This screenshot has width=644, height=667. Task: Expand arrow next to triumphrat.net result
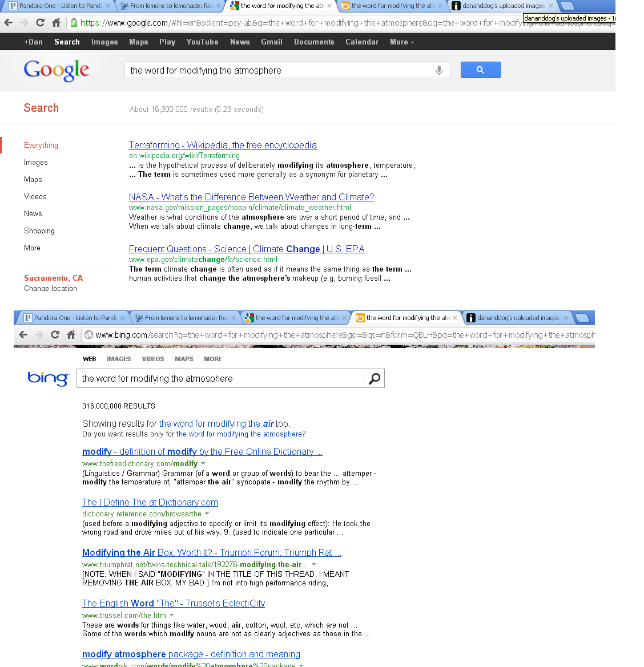(313, 564)
